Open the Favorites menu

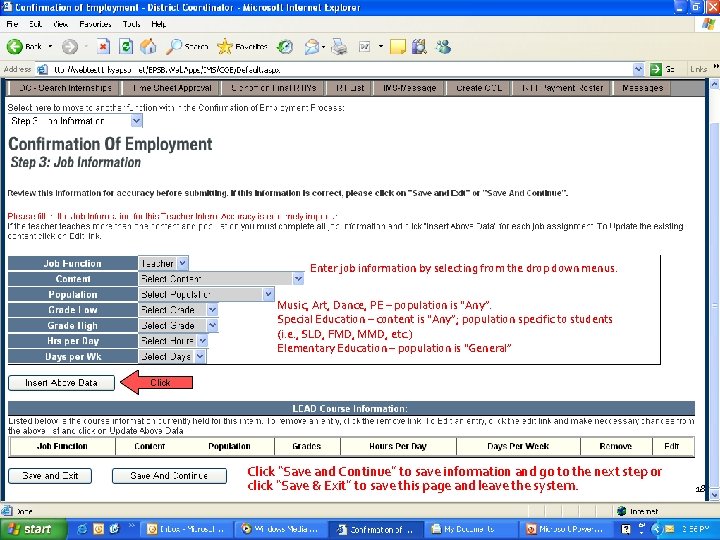(95, 24)
